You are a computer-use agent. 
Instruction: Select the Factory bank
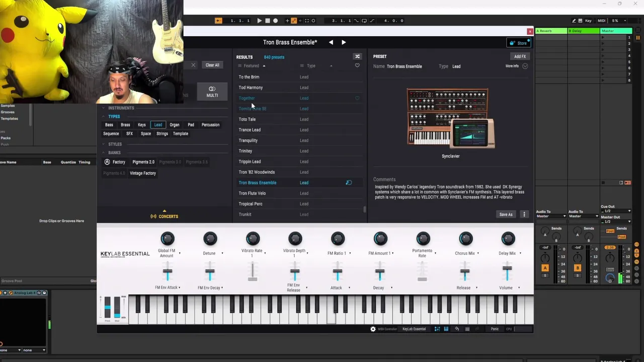115,162
